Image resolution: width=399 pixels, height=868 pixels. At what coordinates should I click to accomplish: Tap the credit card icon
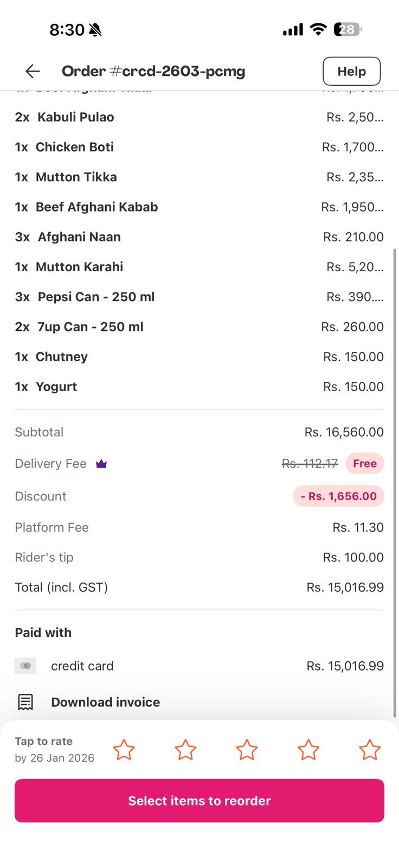pos(25,666)
